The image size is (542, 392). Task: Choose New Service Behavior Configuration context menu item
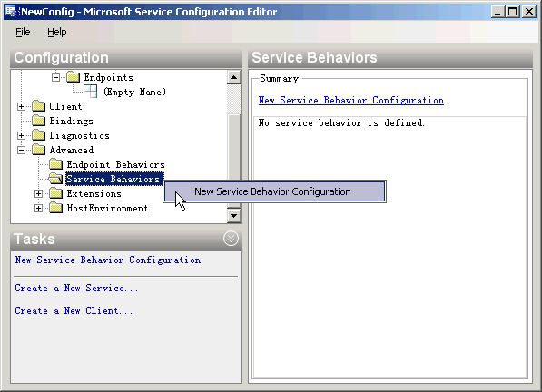click(275, 191)
